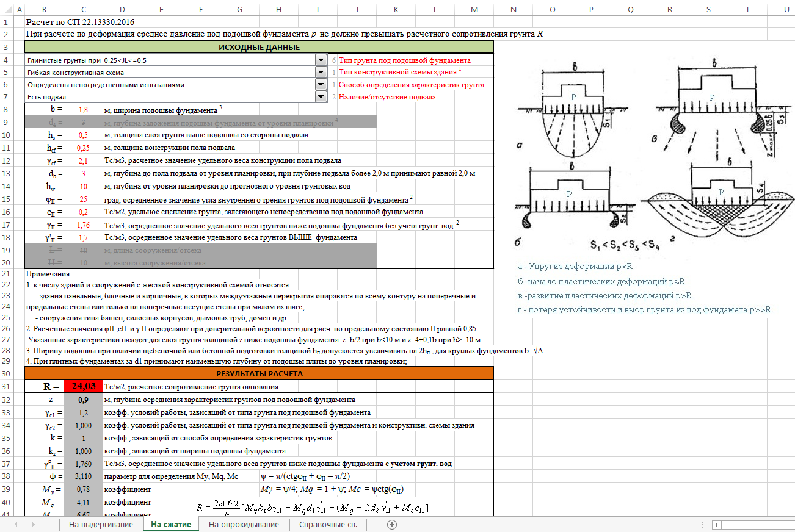Click the 'РЕЗУЛЬТАТЫ РАСЧЕТА' orange header

[x=259, y=373]
